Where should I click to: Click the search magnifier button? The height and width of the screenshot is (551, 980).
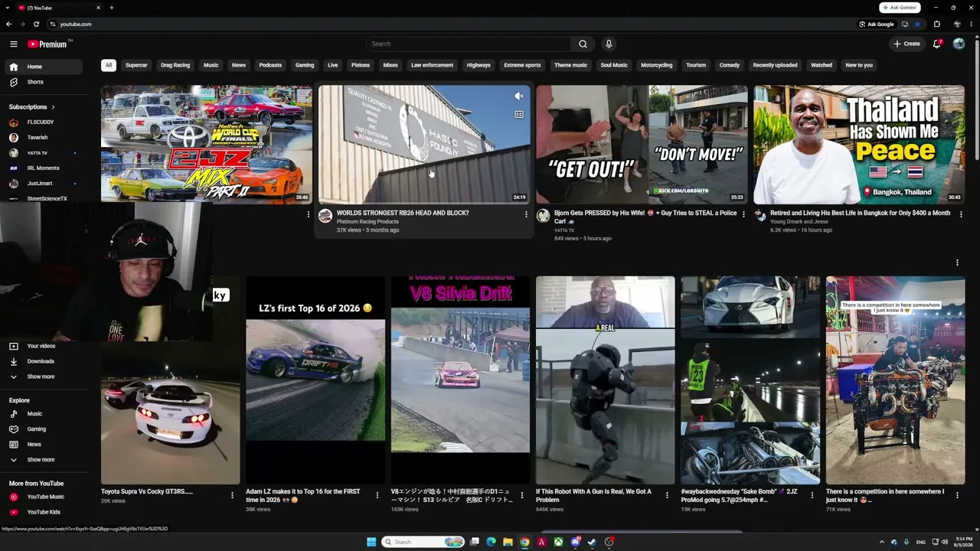tap(583, 44)
